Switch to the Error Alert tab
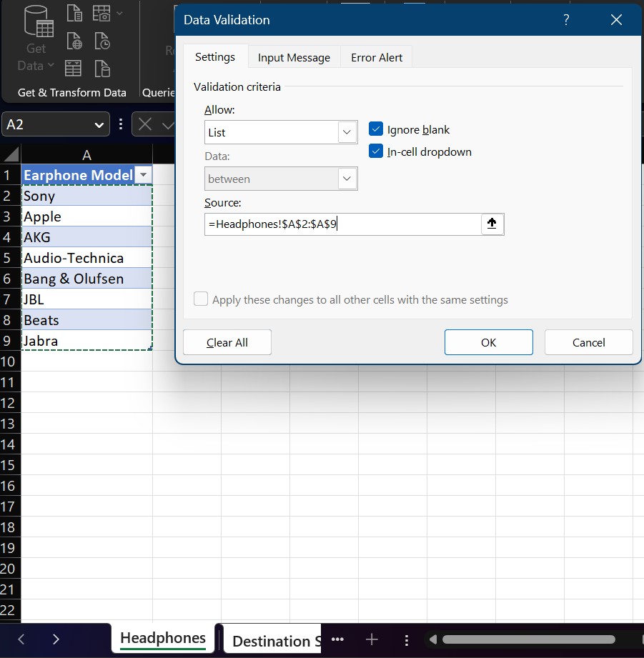 [377, 57]
